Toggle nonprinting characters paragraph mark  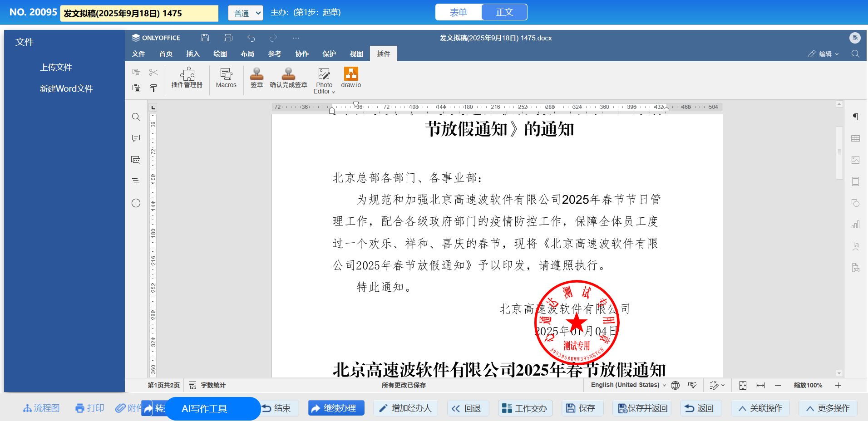click(855, 117)
